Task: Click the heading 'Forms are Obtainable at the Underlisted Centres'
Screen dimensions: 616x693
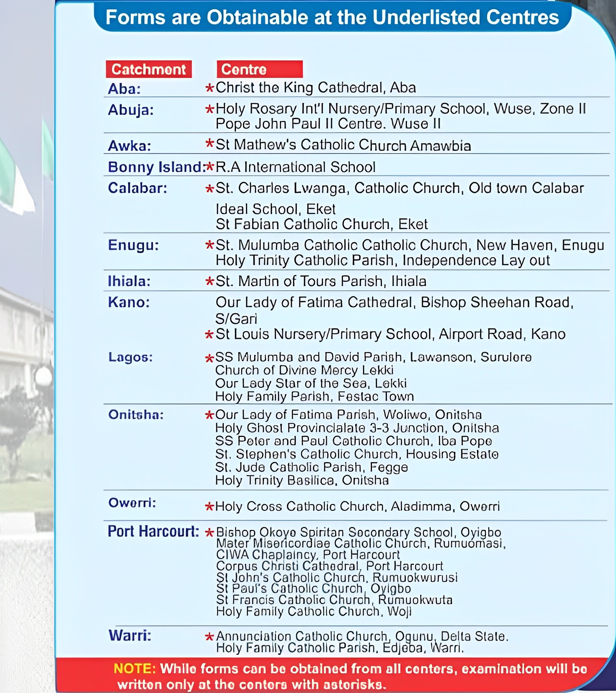Action: coord(332,17)
